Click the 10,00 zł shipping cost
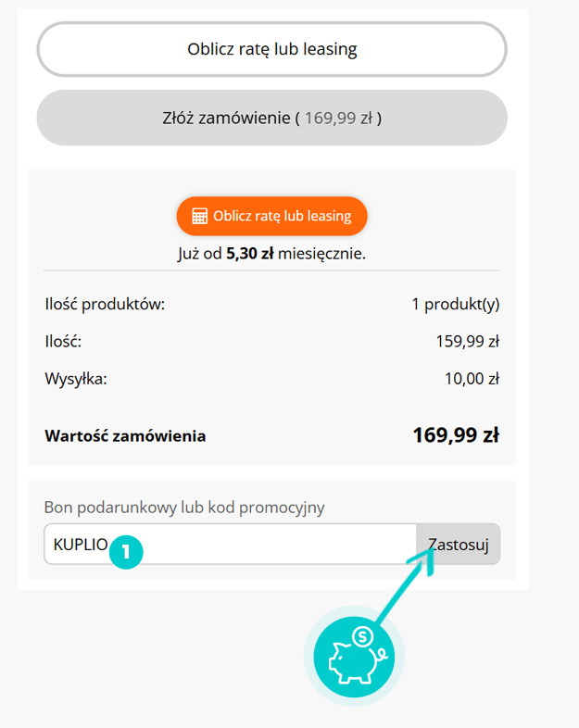579x728 pixels. [x=472, y=379]
